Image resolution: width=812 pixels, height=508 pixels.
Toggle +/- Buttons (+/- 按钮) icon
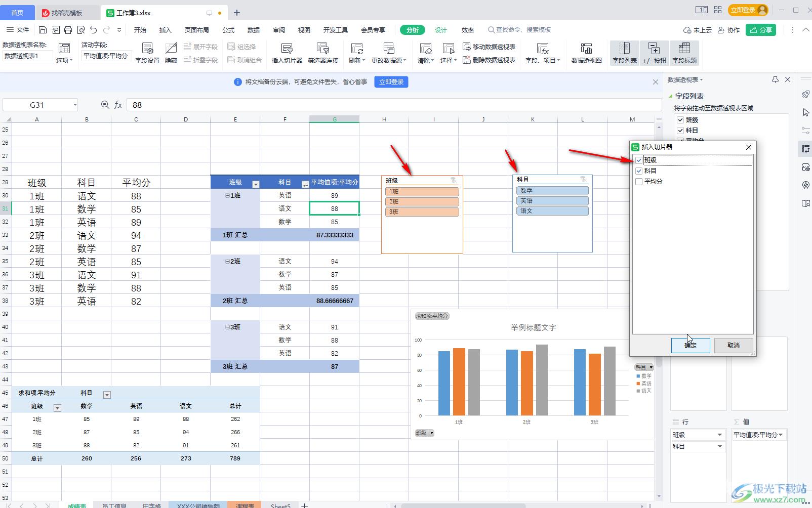(x=655, y=53)
